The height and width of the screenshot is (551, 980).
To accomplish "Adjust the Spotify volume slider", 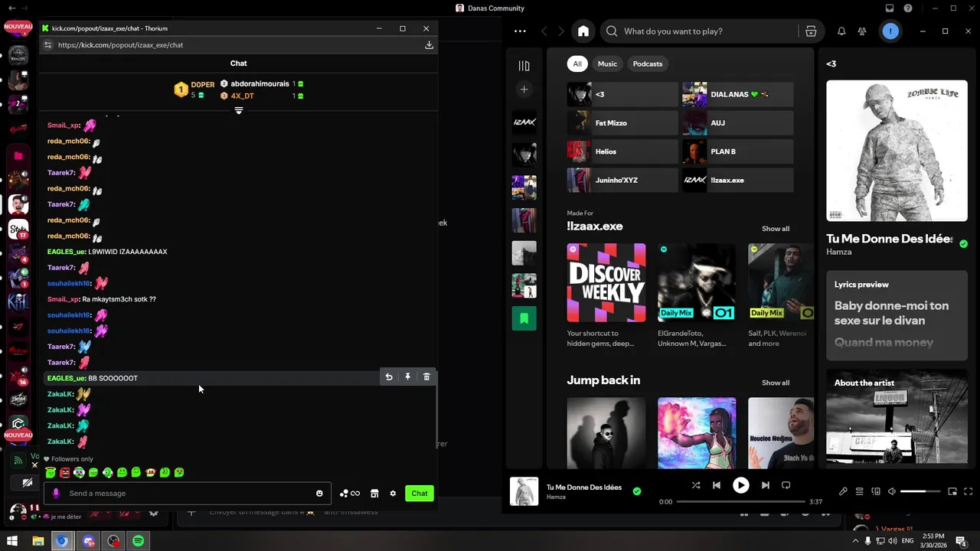I will point(920,491).
